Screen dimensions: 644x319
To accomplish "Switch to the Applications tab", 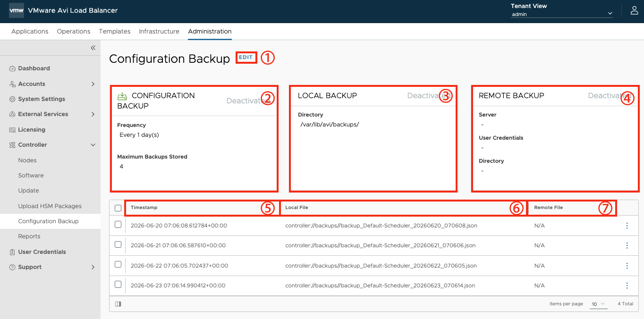I will pos(30,32).
